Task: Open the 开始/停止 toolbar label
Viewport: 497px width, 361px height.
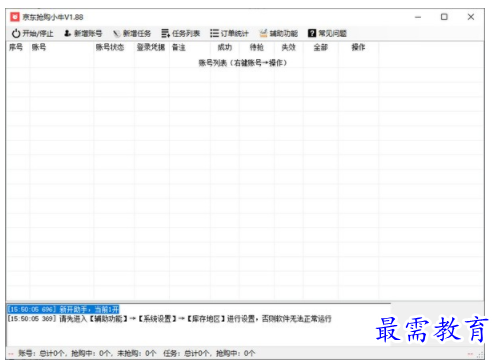Action: point(38,33)
